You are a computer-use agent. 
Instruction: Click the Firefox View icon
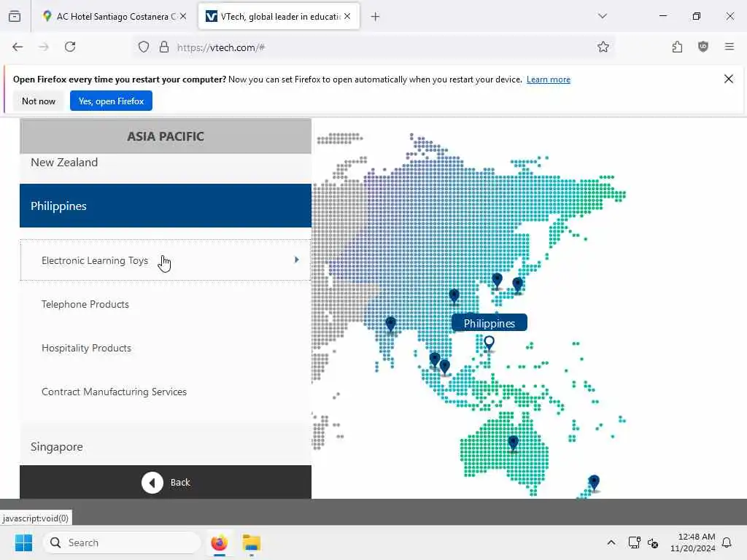[15, 16]
